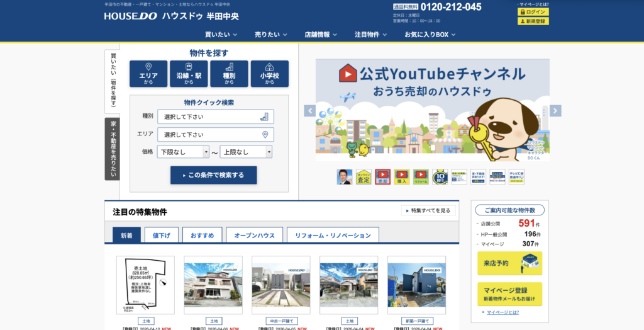Switch to the リフォーム・リノベーション tab
This screenshot has width=644, height=330.
tap(333, 236)
